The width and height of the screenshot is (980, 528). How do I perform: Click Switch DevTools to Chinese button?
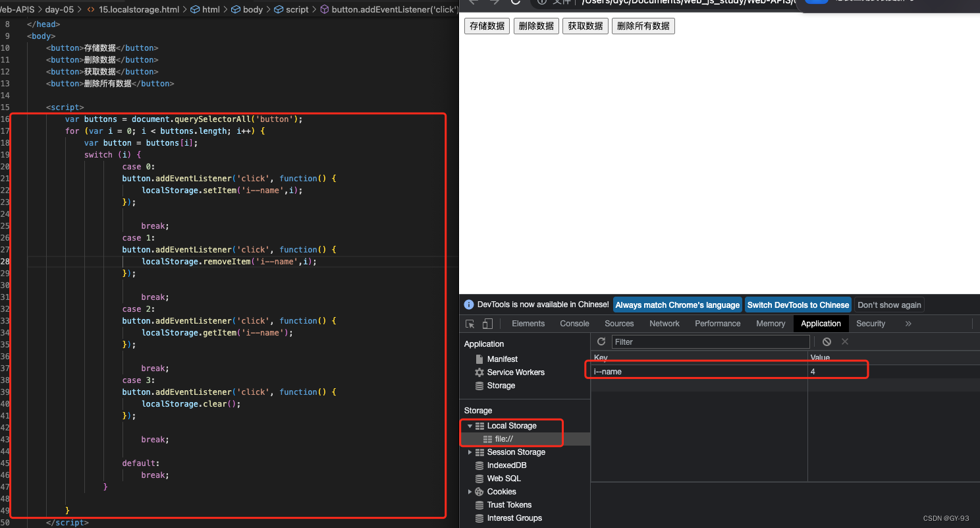798,305
